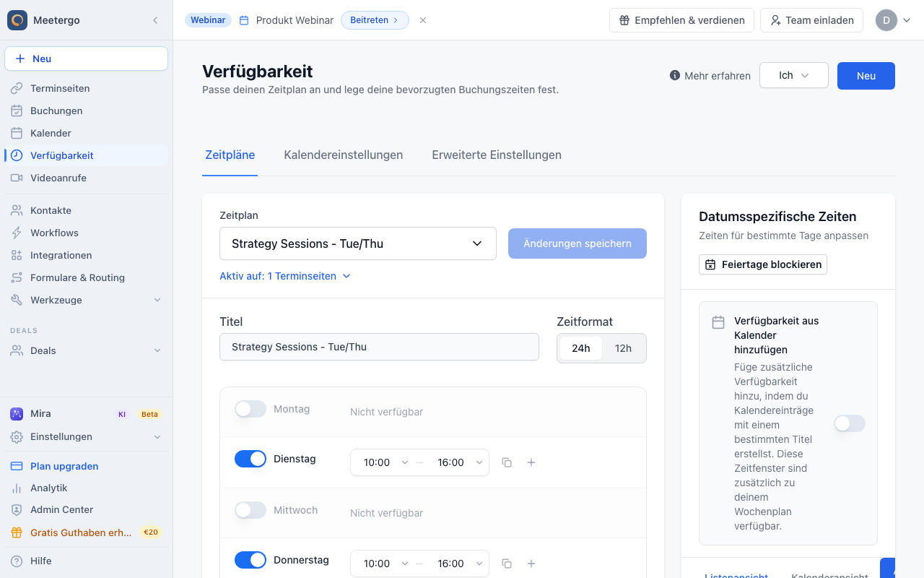Viewport: 924px width, 578px height.
Task: Open Dienstag end time 16:00 dropdown
Action: pos(458,462)
